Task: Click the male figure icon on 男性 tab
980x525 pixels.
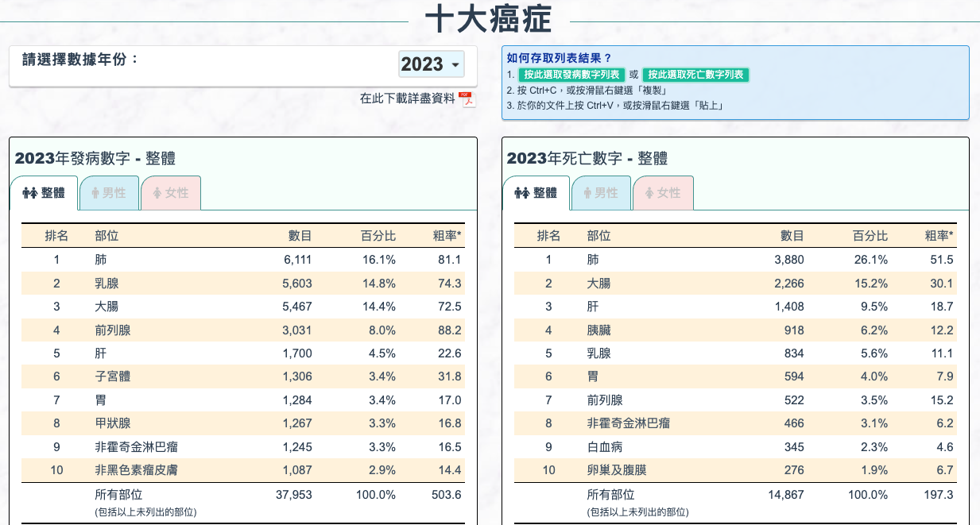Action: coord(95,193)
